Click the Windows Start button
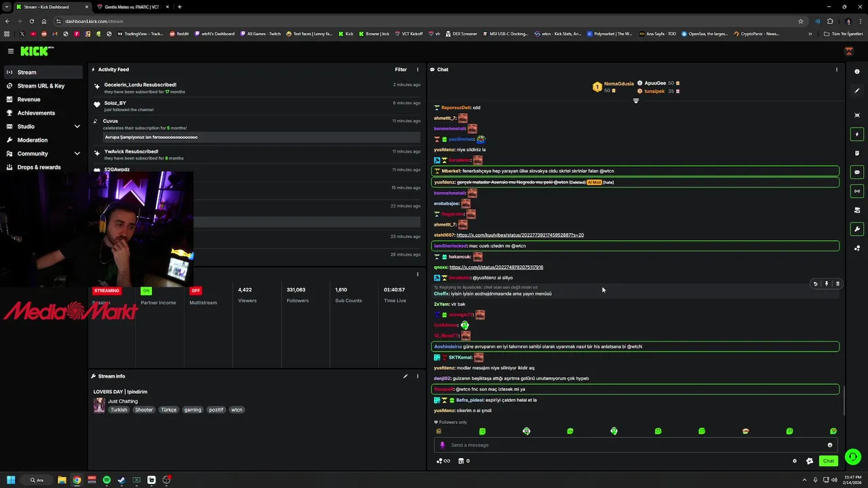The width and height of the screenshot is (868, 488). pos(11,480)
